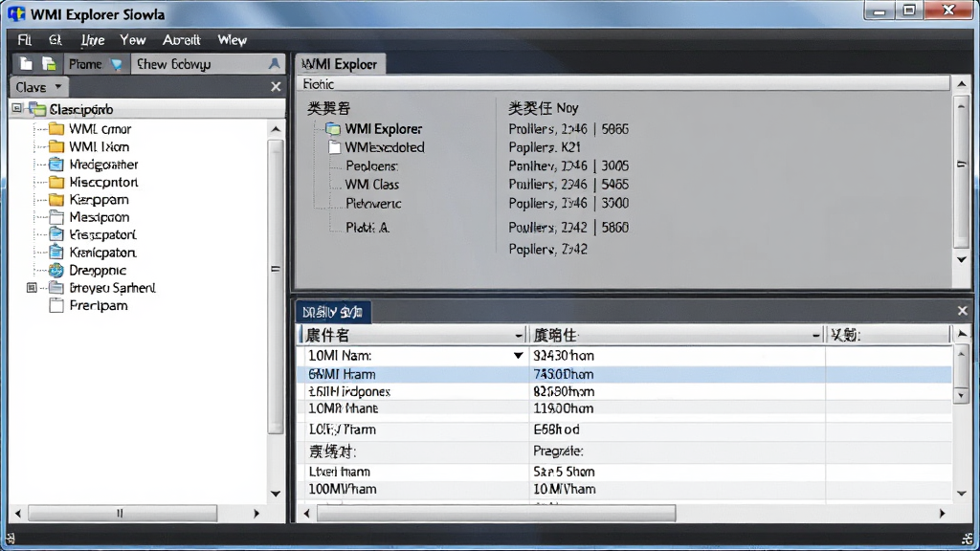Click the E68hod value cell
The width and height of the screenshot is (980, 551).
[x=677, y=430]
